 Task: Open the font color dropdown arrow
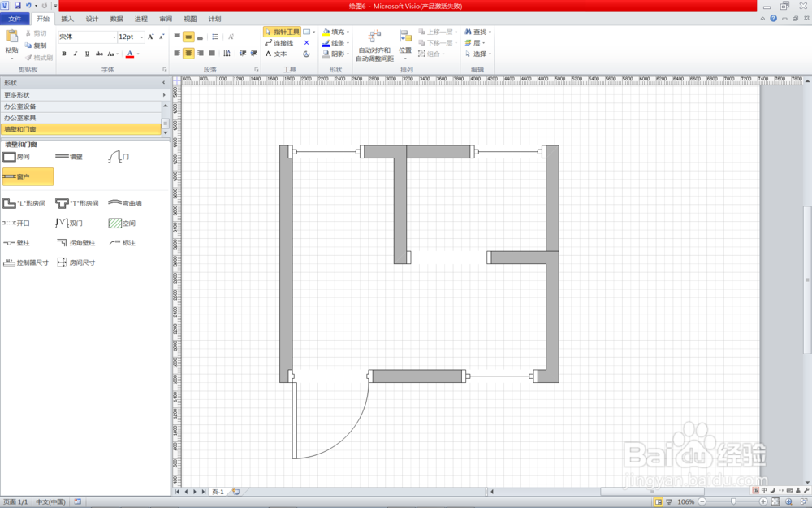pos(138,54)
